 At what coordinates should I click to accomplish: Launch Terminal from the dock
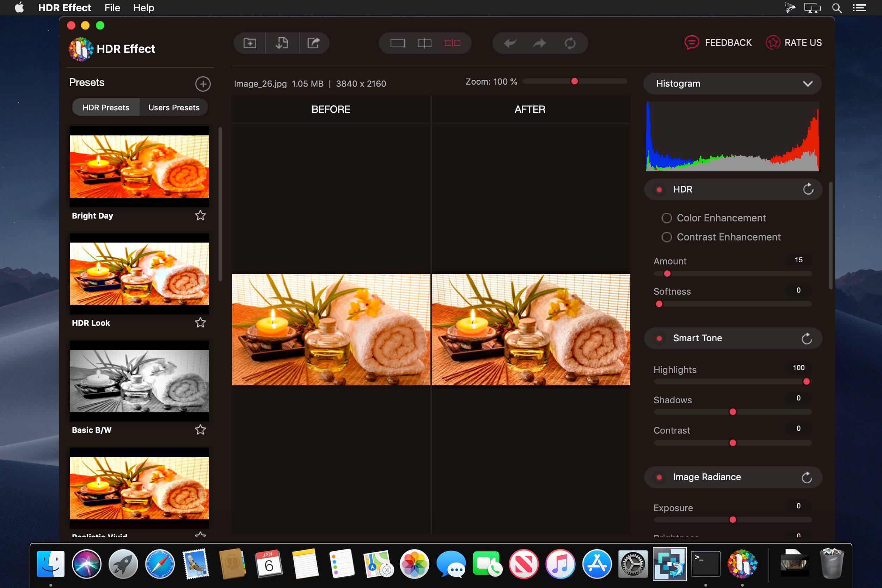(x=705, y=564)
